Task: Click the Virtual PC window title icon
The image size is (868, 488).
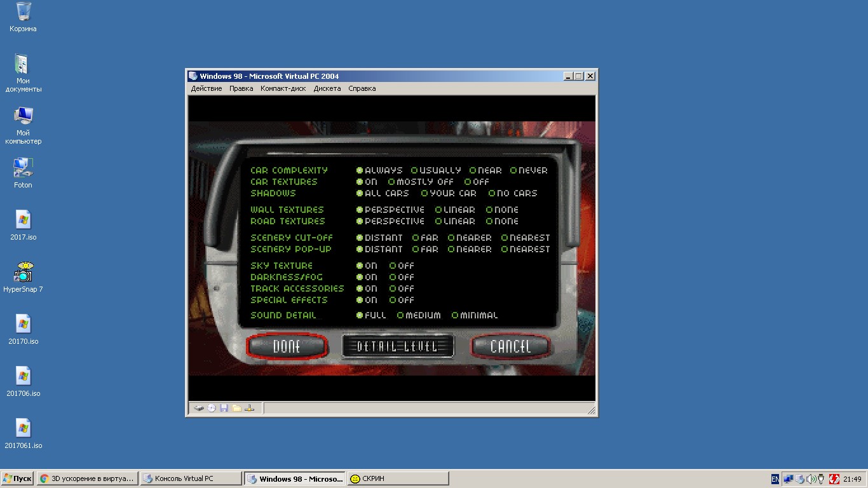Action: (193, 76)
